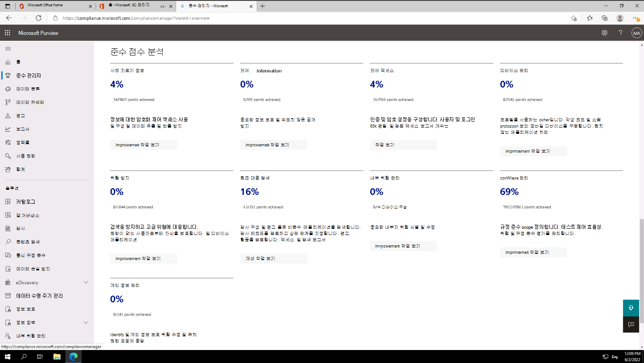
Task: Click the 준수 점수 분석 heading
Action: (x=137, y=52)
